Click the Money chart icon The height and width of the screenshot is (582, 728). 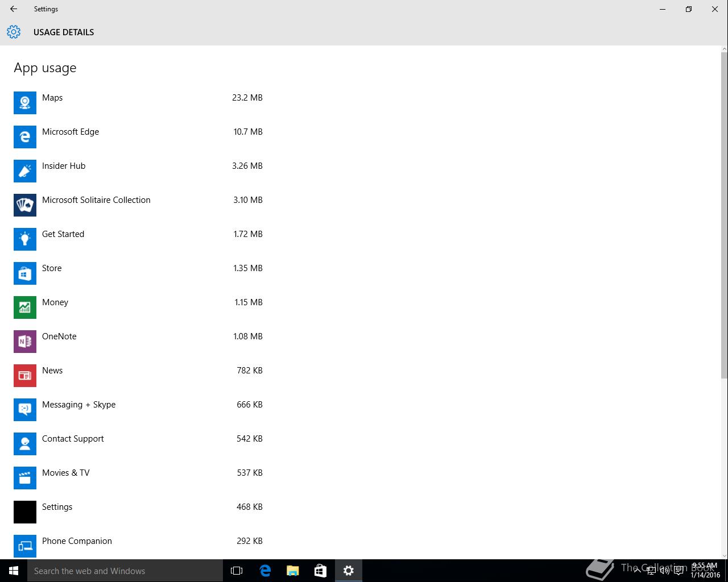pos(25,307)
